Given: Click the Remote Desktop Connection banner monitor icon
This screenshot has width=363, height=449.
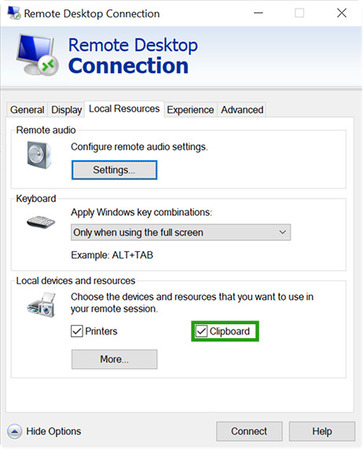Looking at the screenshot, I should (x=38, y=55).
